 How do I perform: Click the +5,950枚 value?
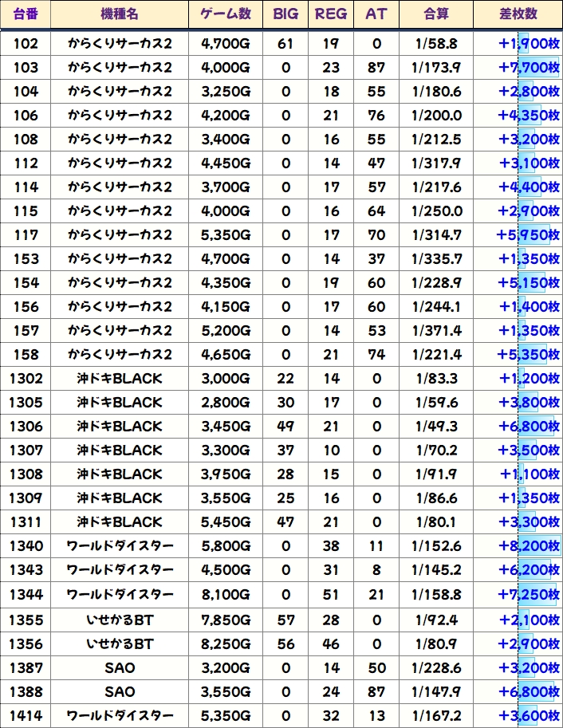(x=528, y=235)
